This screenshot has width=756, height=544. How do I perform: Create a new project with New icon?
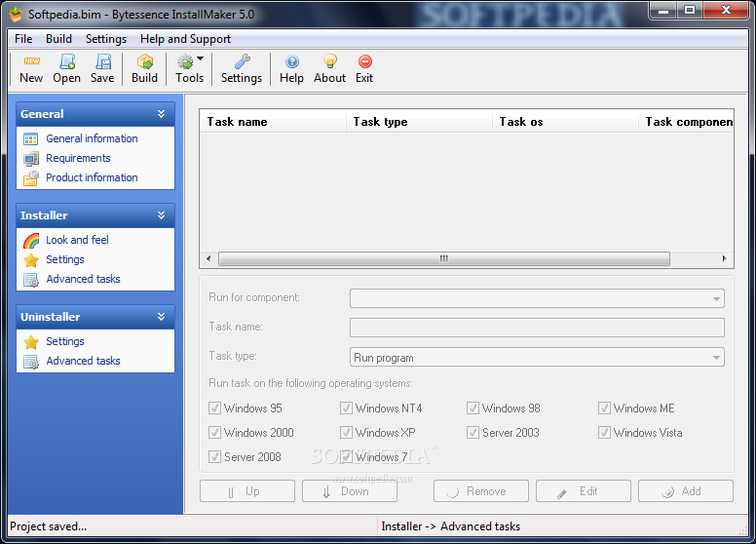pyautogui.click(x=31, y=61)
